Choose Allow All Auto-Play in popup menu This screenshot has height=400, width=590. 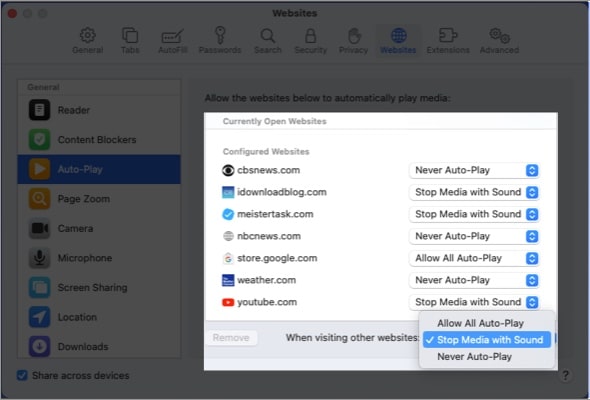(x=487, y=323)
